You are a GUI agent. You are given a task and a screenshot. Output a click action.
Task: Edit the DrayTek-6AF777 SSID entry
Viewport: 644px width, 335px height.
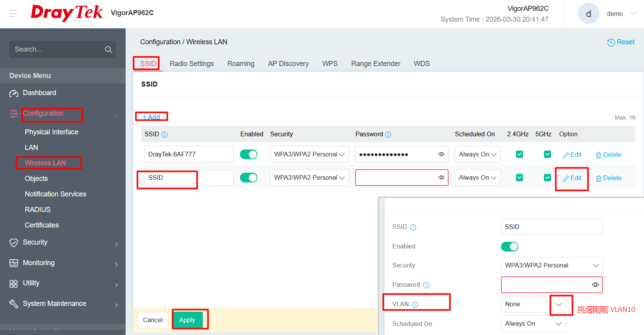click(572, 154)
